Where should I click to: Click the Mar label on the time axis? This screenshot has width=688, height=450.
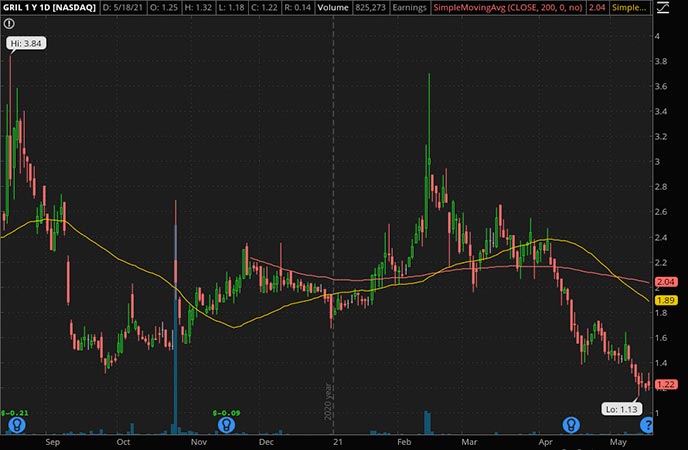coord(469,442)
